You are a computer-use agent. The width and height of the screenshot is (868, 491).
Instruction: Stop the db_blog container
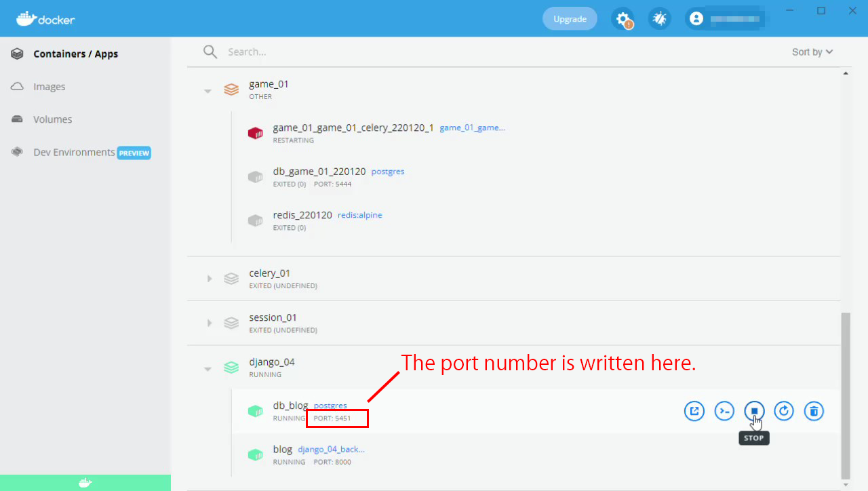pos(754,411)
